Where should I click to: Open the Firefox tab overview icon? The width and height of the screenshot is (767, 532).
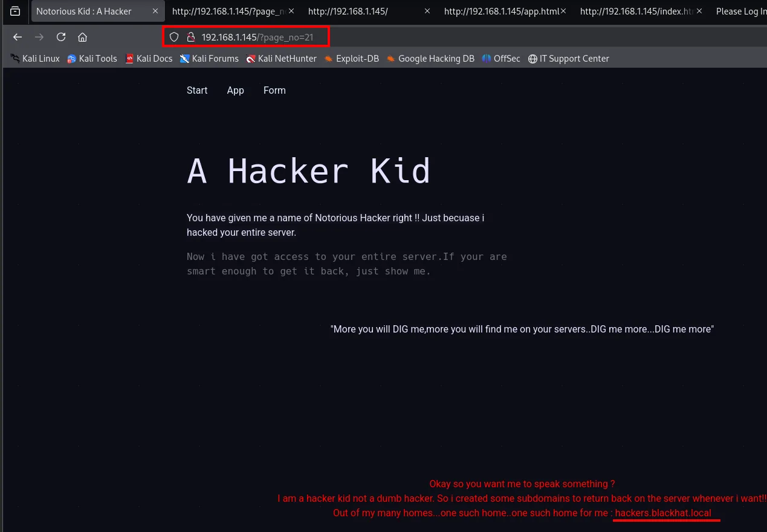[15, 11]
